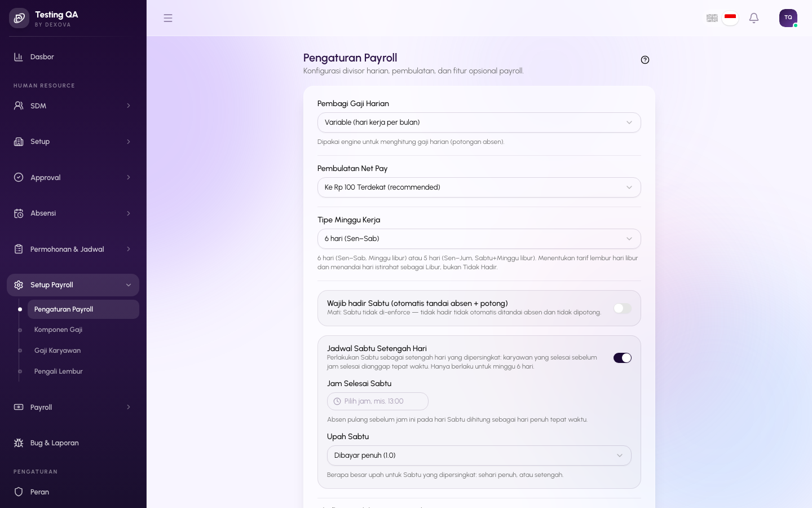
Task: Enable Wajib hadir Sabtu toggle
Action: (x=623, y=308)
